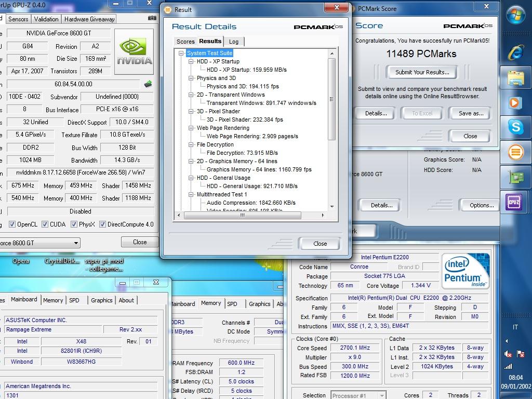
Task: Click the Options... button in PCMark
Action: coord(482,205)
